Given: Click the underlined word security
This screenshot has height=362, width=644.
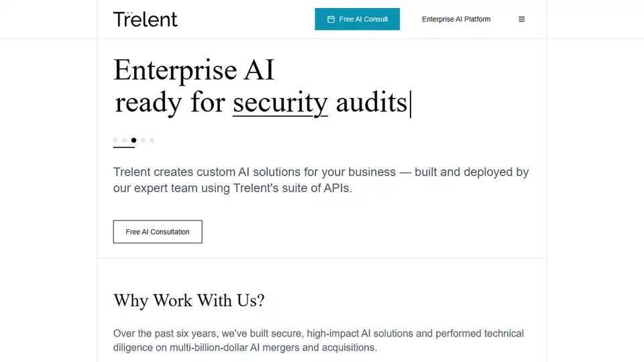Looking at the screenshot, I should click(x=280, y=103).
